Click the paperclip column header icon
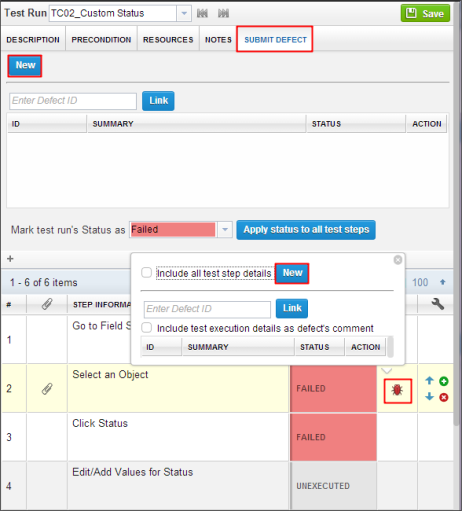 click(47, 304)
